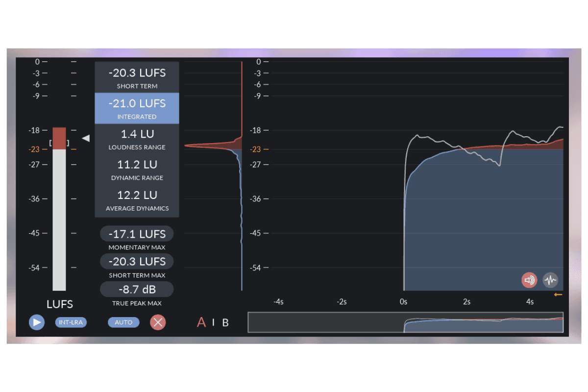Viewport: 588px width, 392px height.
Task: Toggle the AUTO button
Action: click(x=123, y=322)
